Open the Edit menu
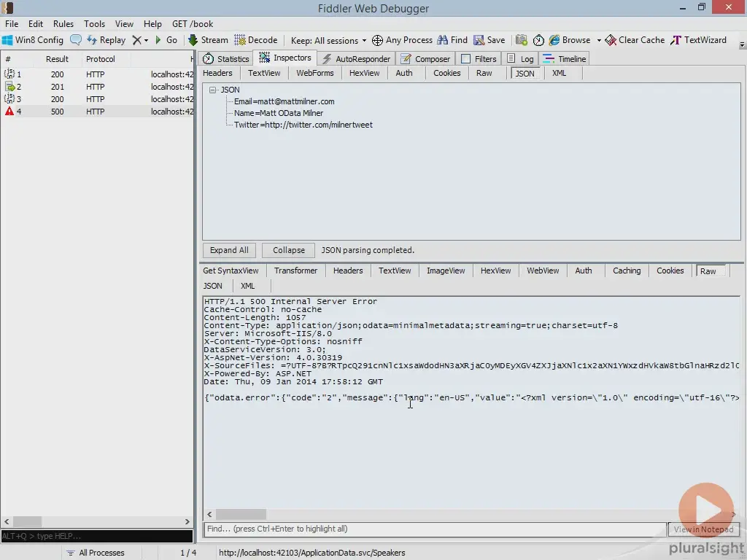The height and width of the screenshot is (560, 747). point(36,24)
